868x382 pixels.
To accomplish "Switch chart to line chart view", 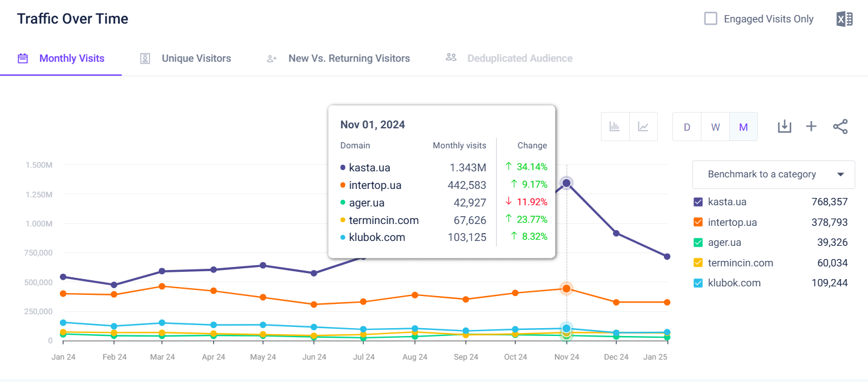I will coord(643,127).
